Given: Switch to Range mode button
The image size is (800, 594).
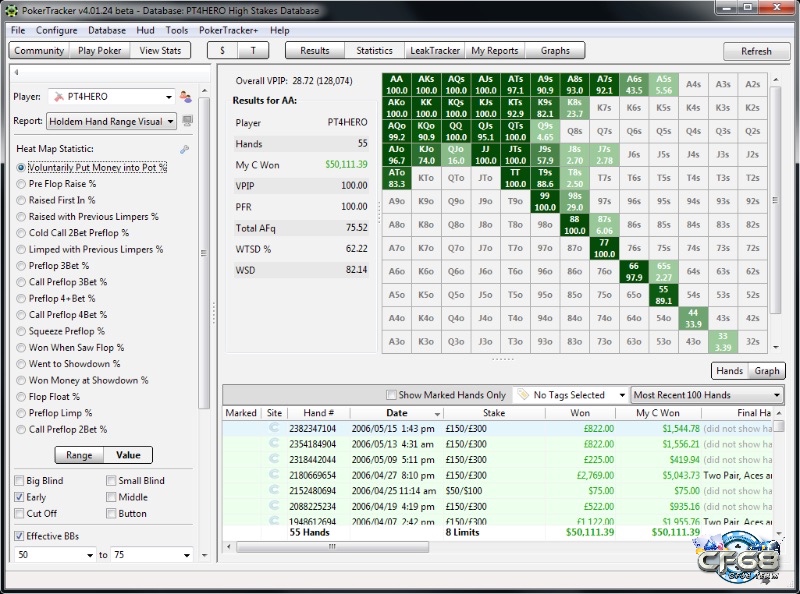Looking at the screenshot, I should (x=79, y=455).
